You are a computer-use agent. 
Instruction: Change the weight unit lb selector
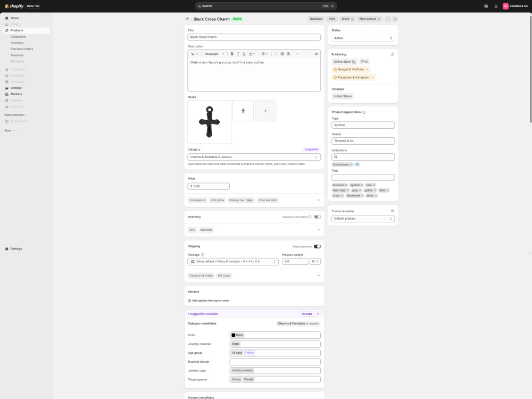coord(315,262)
